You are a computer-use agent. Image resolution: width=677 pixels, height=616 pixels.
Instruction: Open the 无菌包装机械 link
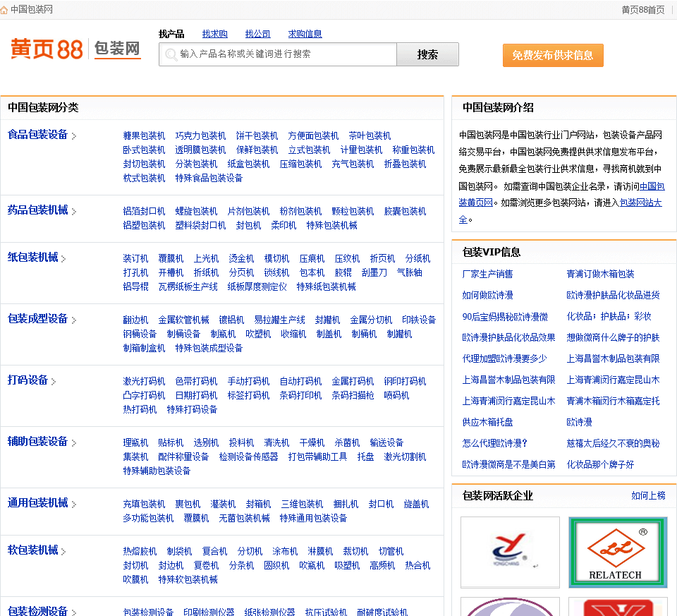pyautogui.click(x=245, y=519)
